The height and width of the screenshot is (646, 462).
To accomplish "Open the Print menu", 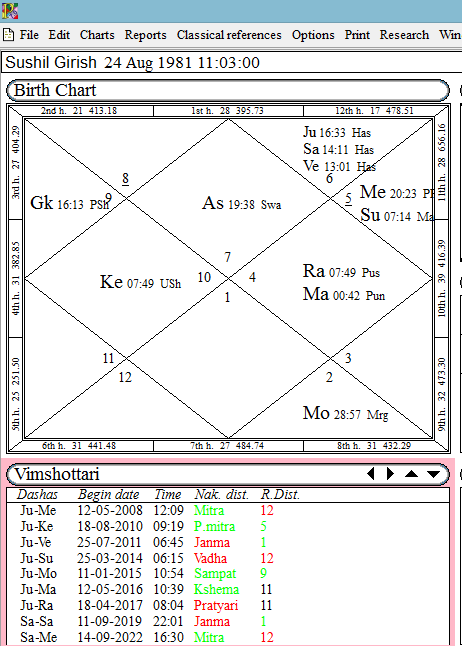I will click(x=357, y=35).
